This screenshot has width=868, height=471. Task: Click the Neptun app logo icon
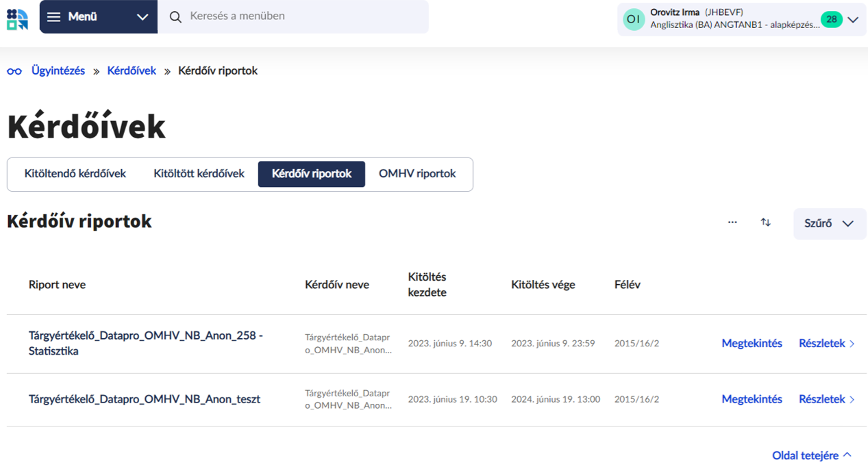point(18,19)
